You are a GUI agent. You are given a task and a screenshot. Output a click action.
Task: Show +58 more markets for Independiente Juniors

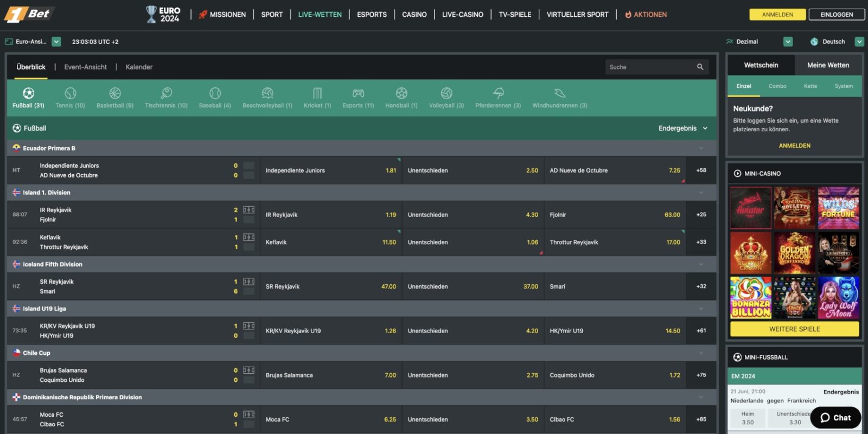pyautogui.click(x=701, y=170)
